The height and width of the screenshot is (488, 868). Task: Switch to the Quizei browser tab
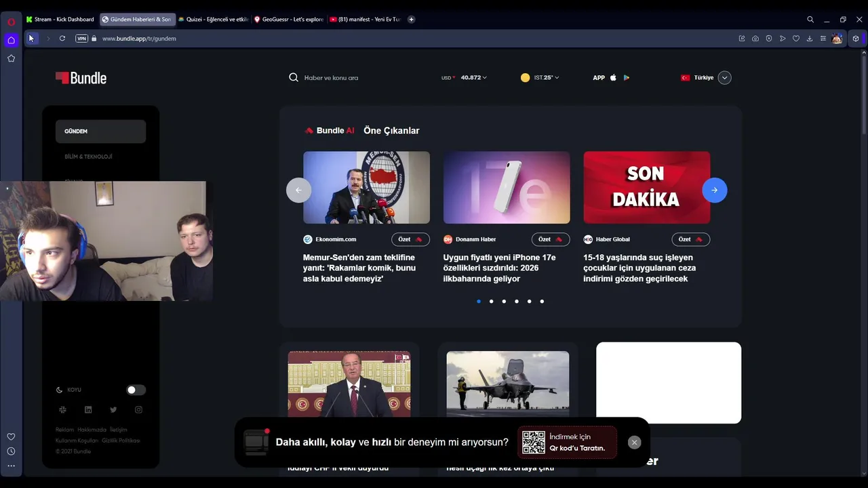click(x=214, y=20)
